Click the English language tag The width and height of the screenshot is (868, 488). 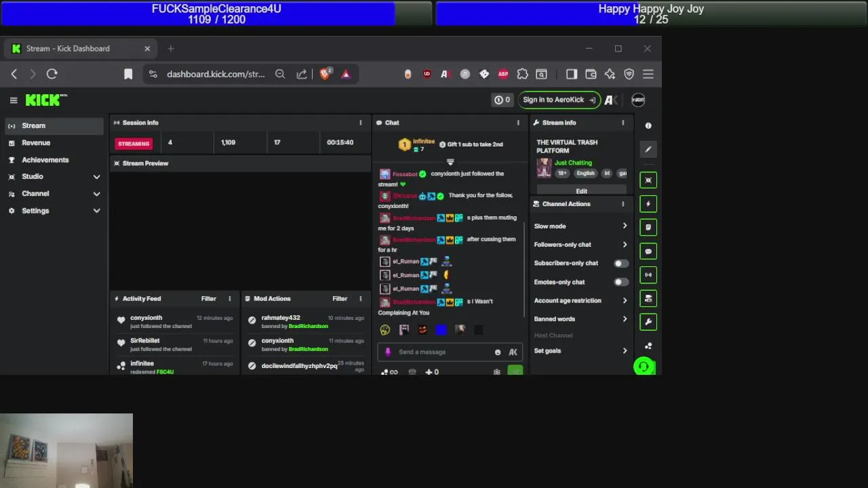[585, 174]
